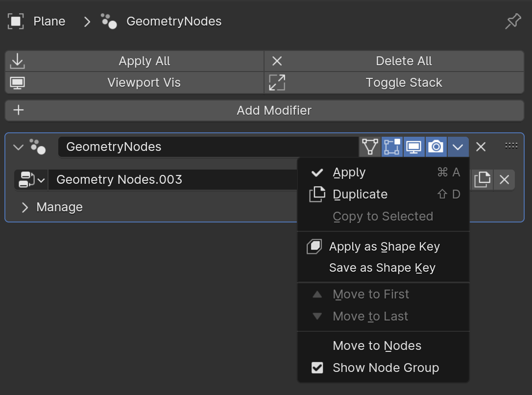Viewport: 532px width, 395px height.
Task: Click the modifier drag handle grip
Action: point(511,146)
